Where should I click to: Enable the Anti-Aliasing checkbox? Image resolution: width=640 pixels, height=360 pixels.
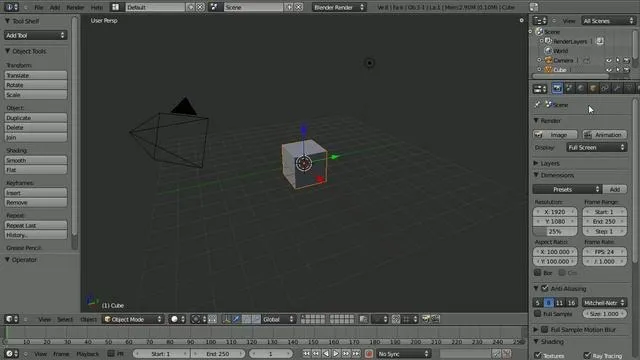pyautogui.click(x=544, y=288)
